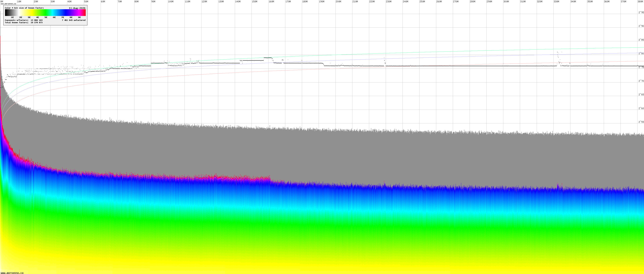This screenshot has height=274, width=644.
Task: Select the "Exponents w/factors:" label in the legend
Action: point(16,20)
